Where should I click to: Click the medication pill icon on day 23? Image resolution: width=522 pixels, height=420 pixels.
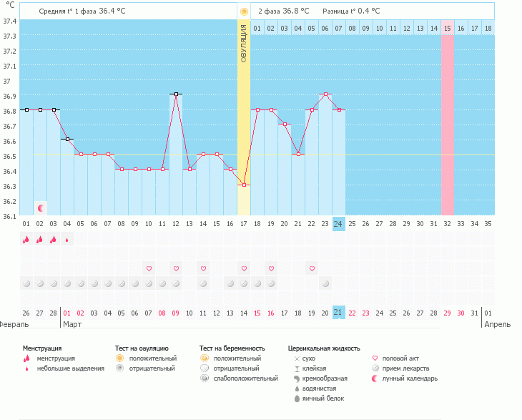pos(325,283)
